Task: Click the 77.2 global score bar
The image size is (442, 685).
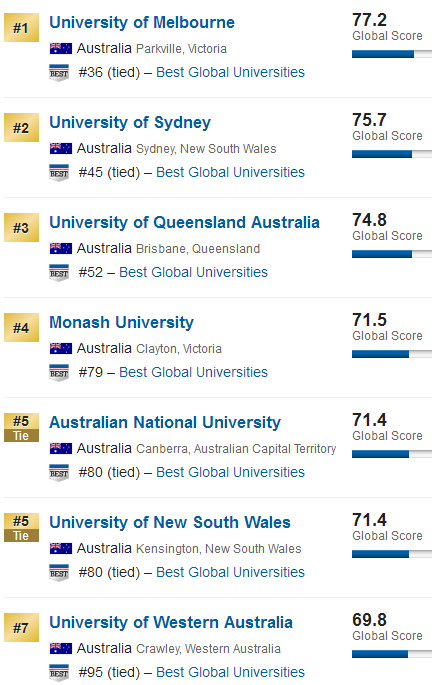Action: pos(392,54)
